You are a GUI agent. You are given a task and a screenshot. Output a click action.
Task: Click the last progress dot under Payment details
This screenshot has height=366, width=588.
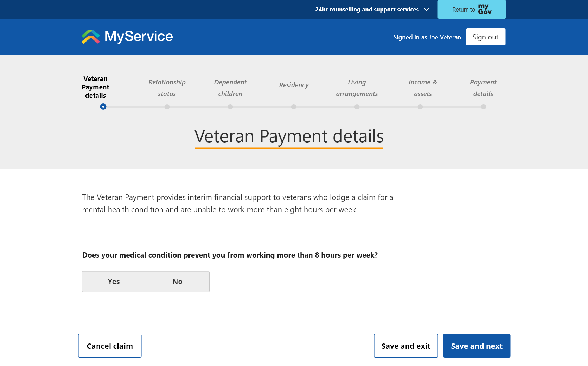[x=484, y=107]
